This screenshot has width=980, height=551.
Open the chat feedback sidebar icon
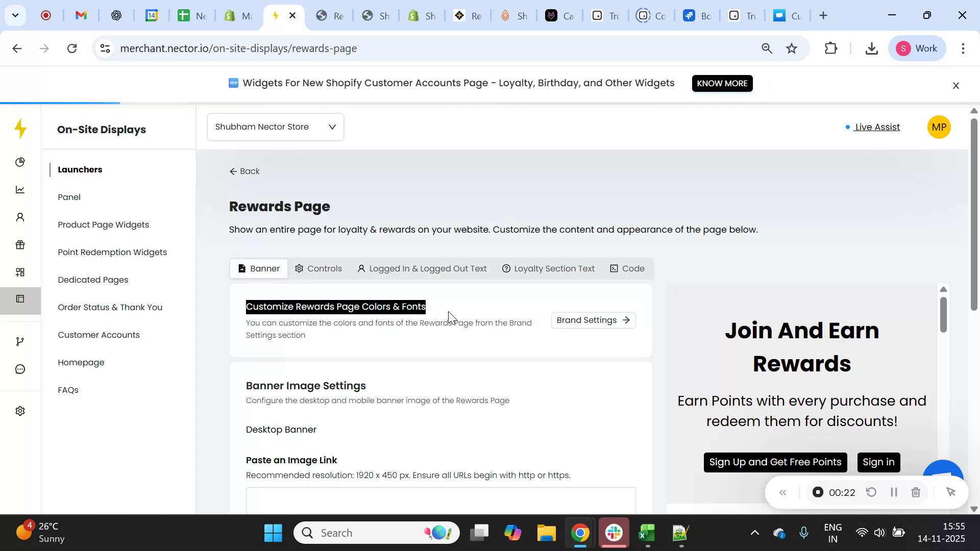20,369
